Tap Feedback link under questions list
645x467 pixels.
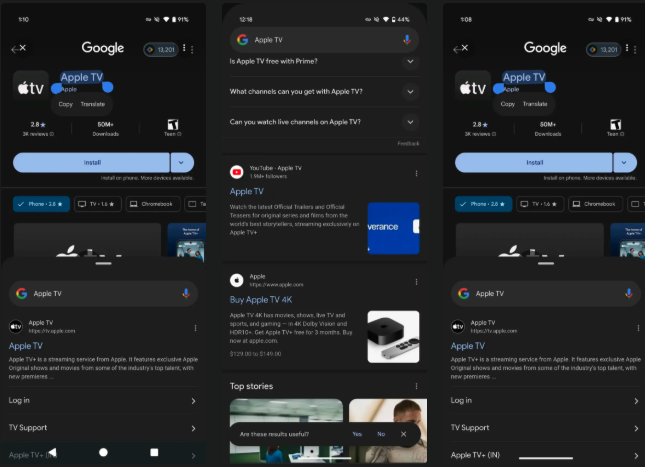point(408,144)
